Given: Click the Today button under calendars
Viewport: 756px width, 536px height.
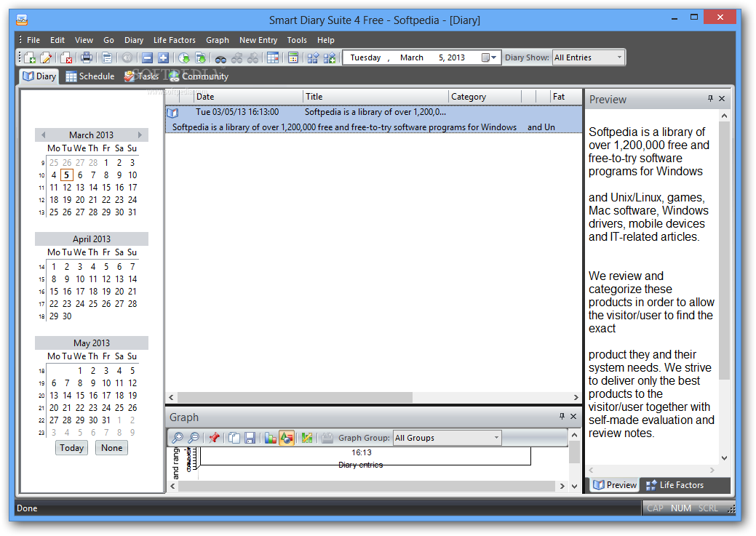Looking at the screenshot, I should pyautogui.click(x=71, y=448).
